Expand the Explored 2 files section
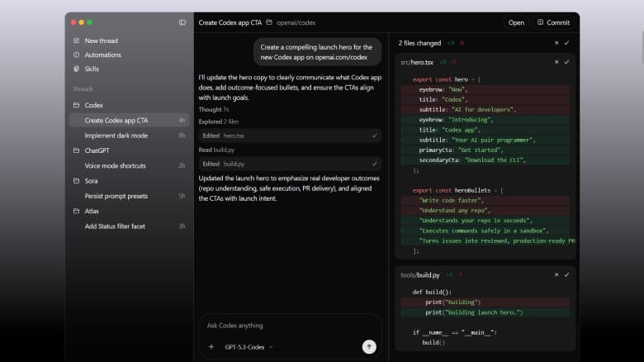The height and width of the screenshot is (362, 644). click(x=219, y=121)
